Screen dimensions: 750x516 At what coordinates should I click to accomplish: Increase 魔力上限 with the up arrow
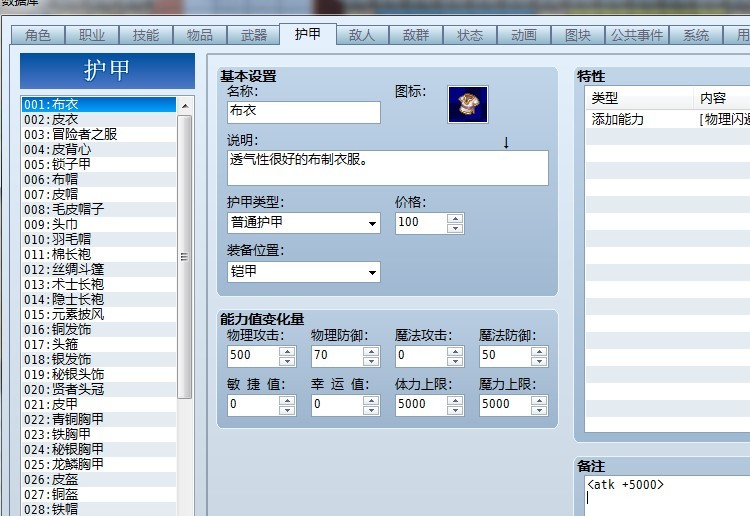pyautogui.click(x=539, y=400)
